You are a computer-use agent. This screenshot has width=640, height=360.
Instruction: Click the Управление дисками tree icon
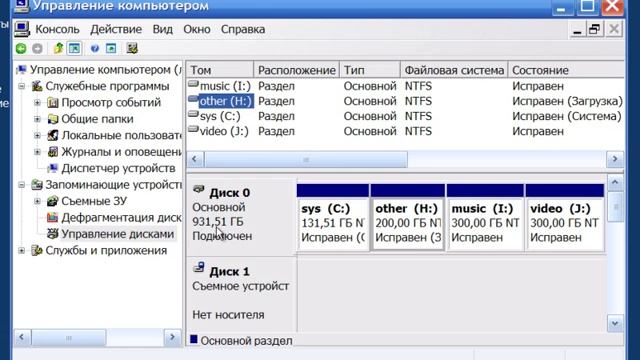tap(53, 234)
